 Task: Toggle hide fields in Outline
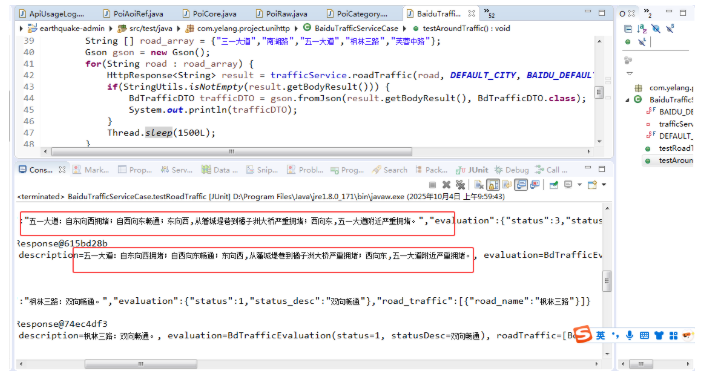656,29
